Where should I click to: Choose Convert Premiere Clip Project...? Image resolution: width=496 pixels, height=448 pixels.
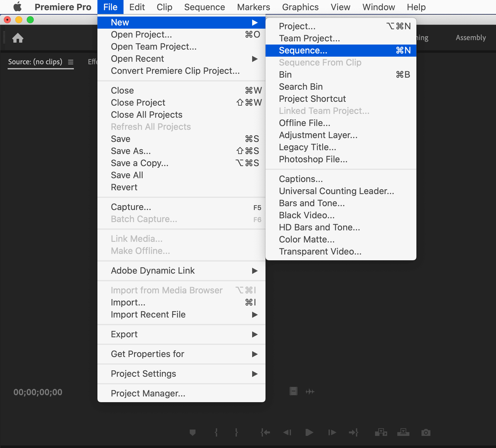coord(181,71)
